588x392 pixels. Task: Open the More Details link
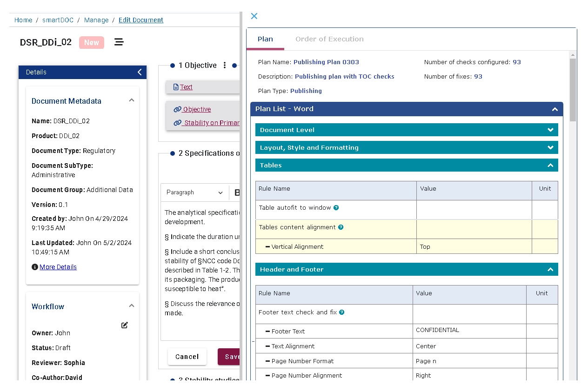[58, 267]
